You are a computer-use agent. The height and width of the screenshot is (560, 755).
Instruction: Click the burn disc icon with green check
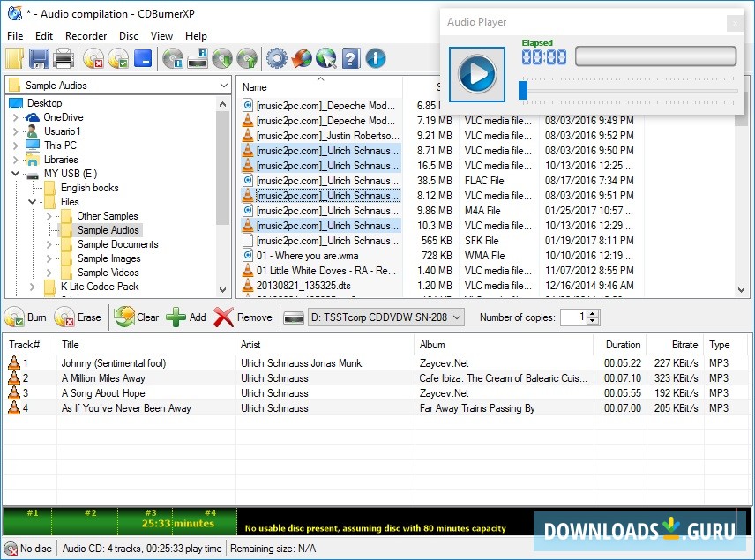click(x=118, y=59)
